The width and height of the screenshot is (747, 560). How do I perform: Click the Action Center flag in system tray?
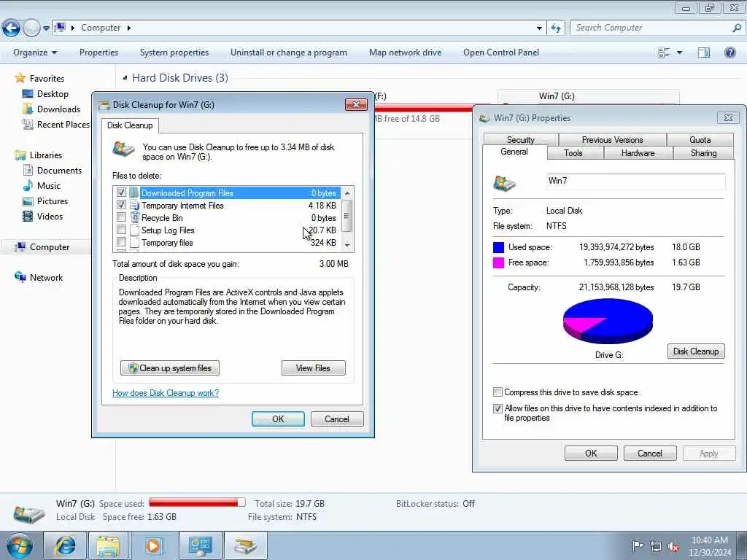tap(638, 545)
